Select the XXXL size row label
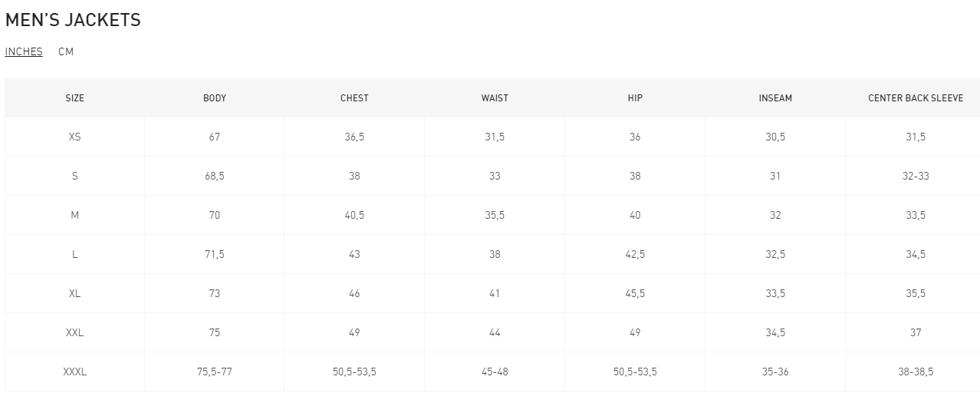 75,372
